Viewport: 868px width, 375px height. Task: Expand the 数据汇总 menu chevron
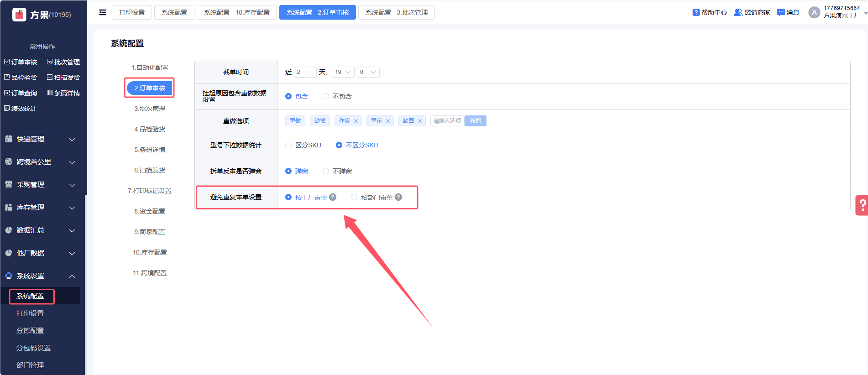point(72,230)
